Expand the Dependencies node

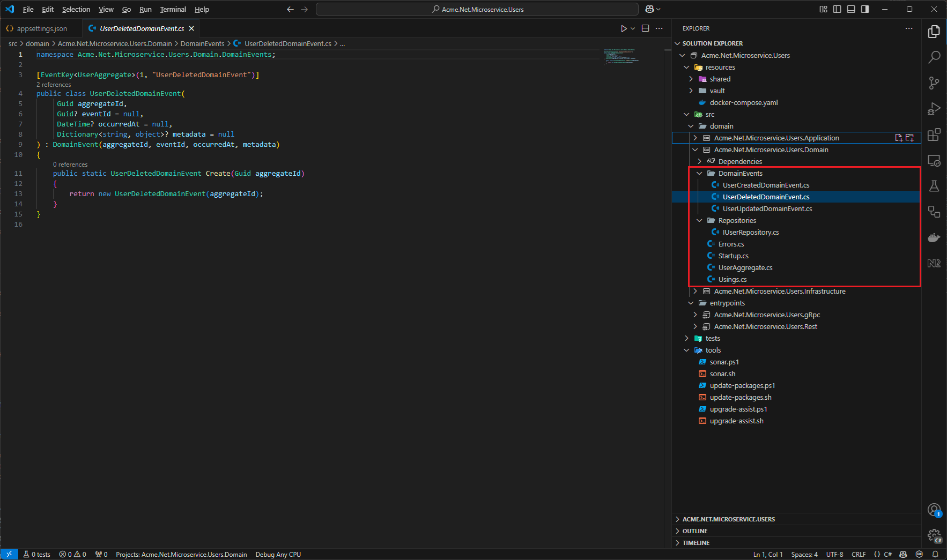(699, 161)
